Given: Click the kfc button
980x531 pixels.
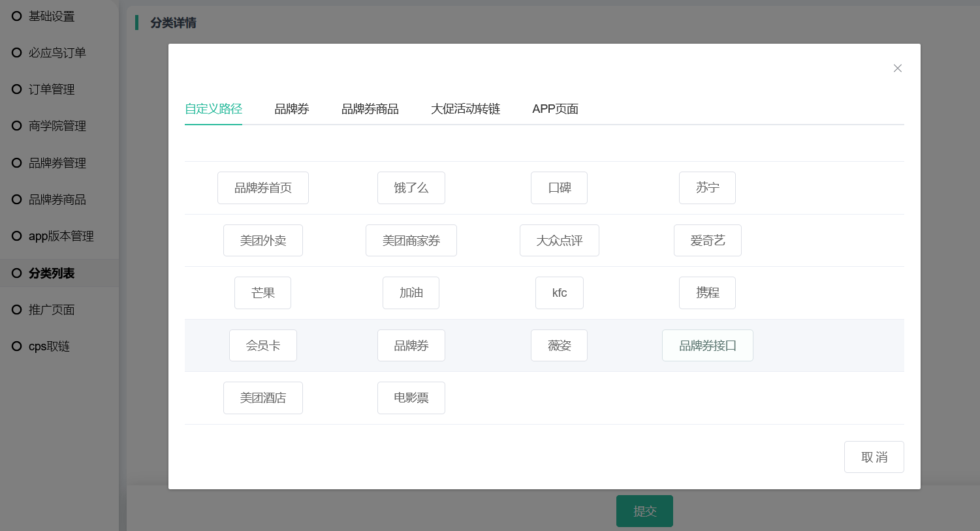Looking at the screenshot, I should click(560, 293).
